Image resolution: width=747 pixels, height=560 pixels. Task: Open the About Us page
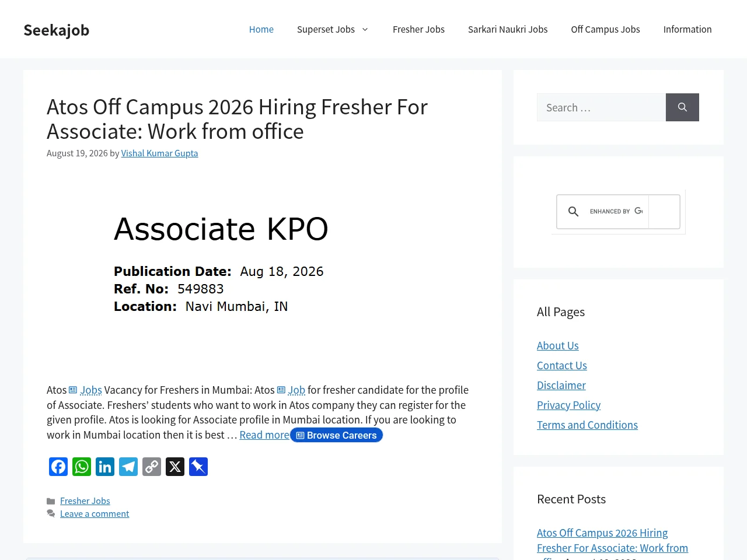[558, 345]
